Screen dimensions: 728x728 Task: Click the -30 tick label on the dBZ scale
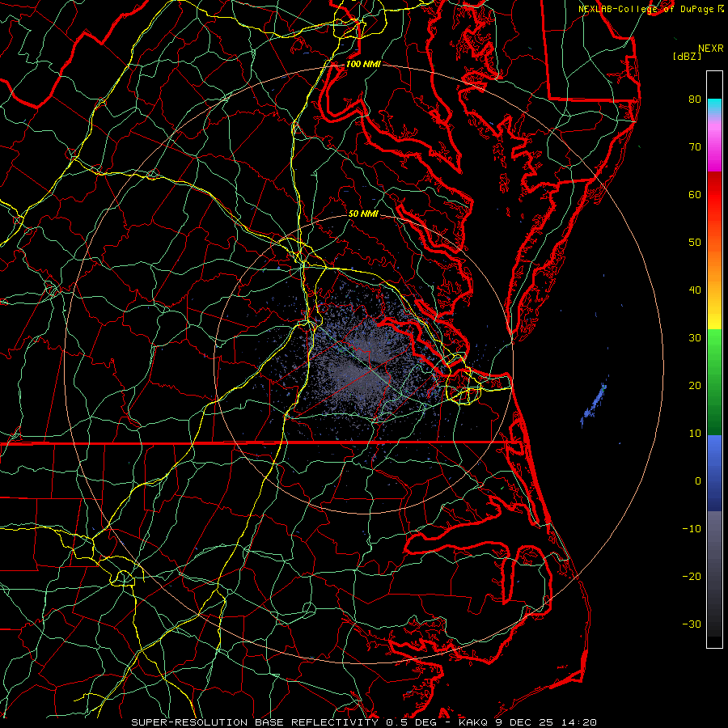(692, 624)
